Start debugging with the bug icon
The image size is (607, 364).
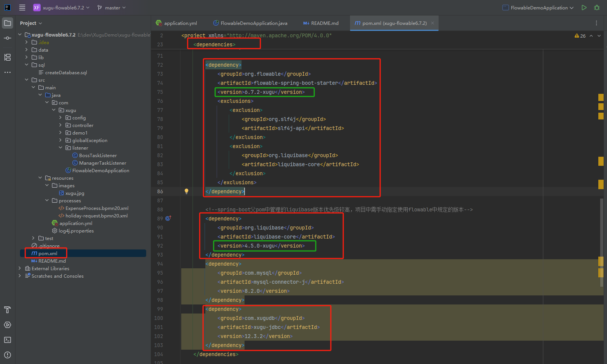point(597,8)
